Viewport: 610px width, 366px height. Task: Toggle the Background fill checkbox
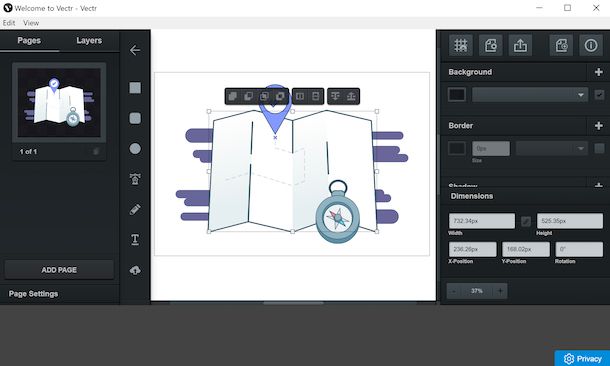[599, 95]
